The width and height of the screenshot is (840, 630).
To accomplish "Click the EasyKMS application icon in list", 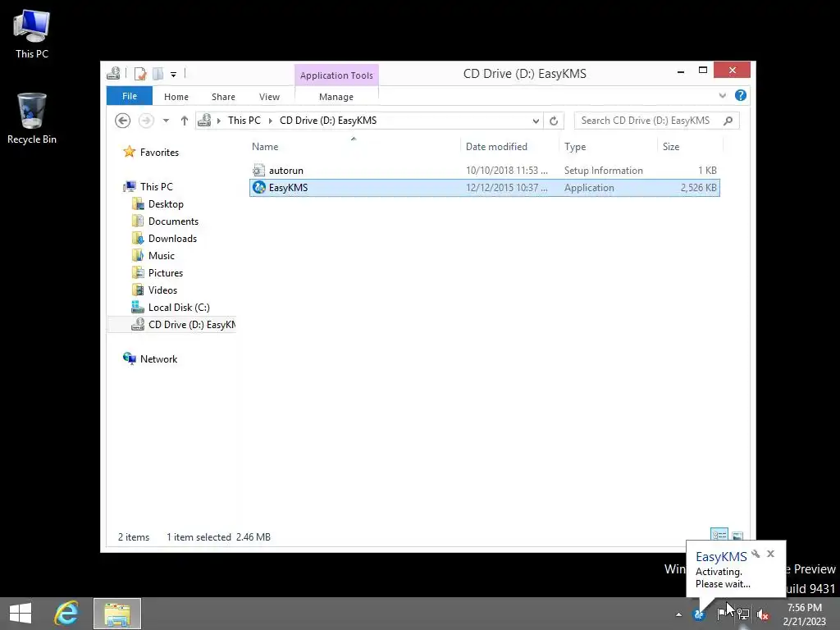I will click(x=258, y=188).
